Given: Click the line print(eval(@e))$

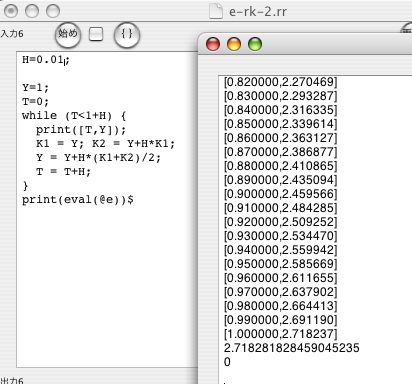Looking at the screenshot, I should 78,200.
